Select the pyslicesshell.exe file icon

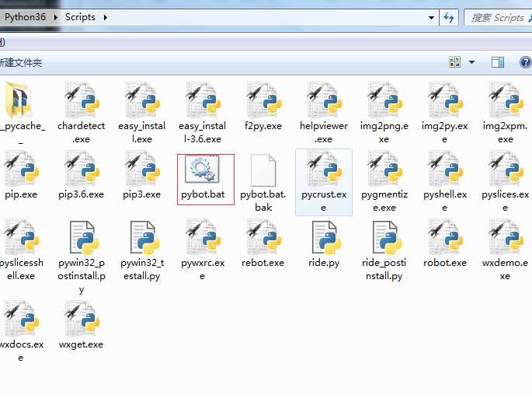coord(21,236)
